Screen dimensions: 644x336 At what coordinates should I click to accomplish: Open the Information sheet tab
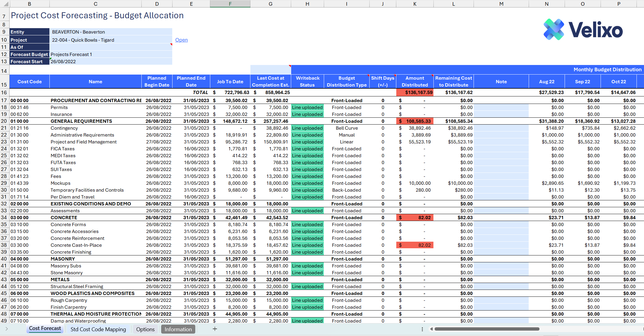(x=178, y=329)
